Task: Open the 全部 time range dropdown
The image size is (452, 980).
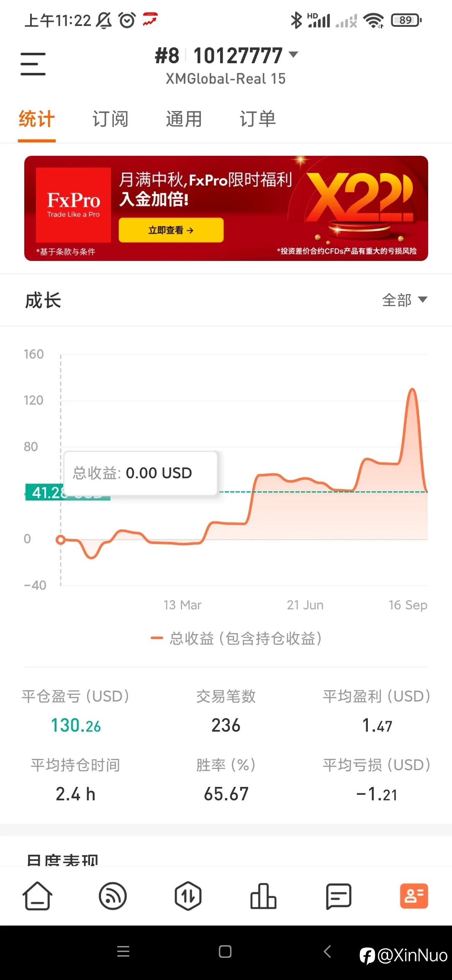Action: click(405, 300)
